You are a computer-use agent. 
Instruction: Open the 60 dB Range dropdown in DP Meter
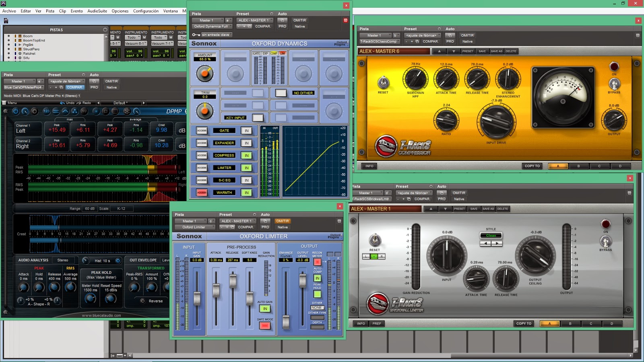[x=90, y=209]
